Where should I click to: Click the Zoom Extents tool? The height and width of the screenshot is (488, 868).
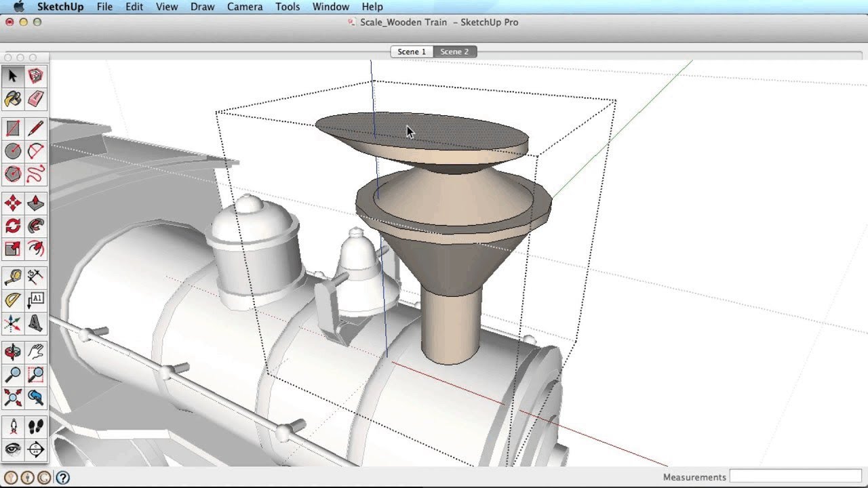click(x=13, y=397)
